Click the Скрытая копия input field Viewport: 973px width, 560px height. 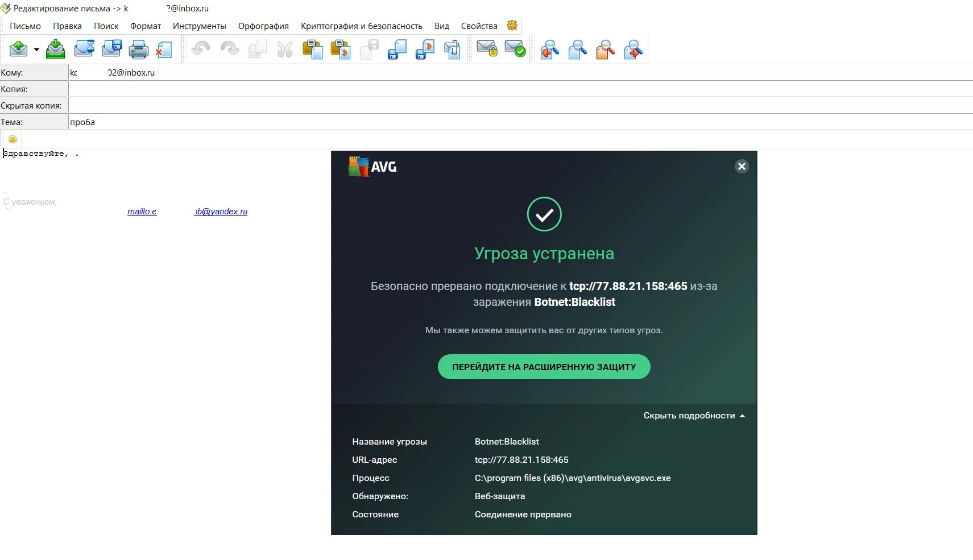pos(520,106)
